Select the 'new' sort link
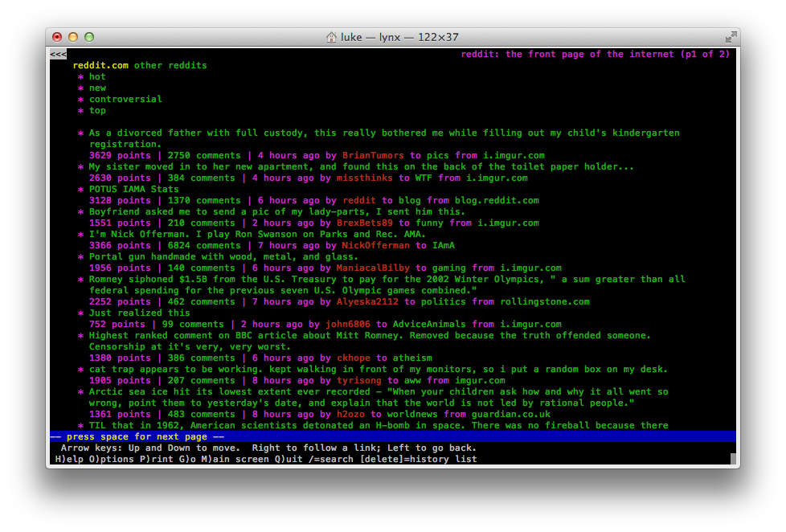 (x=97, y=88)
